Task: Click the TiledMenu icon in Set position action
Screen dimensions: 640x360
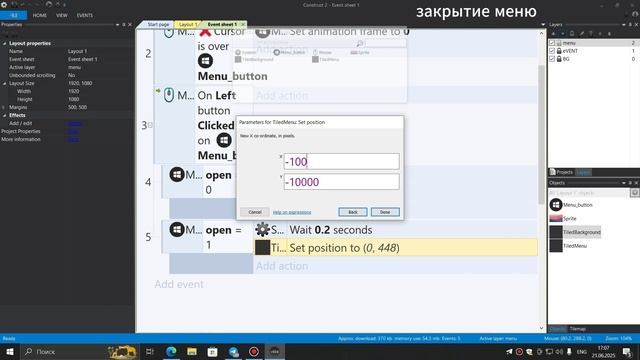Action: [262, 247]
